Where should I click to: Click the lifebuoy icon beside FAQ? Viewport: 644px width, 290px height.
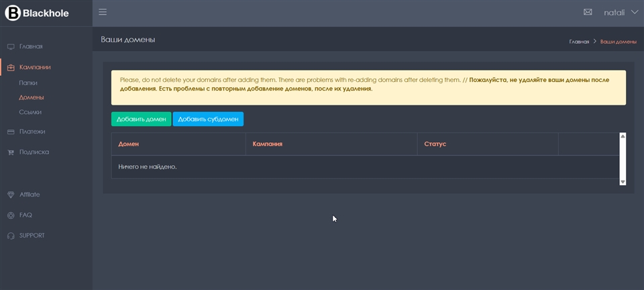point(11,215)
